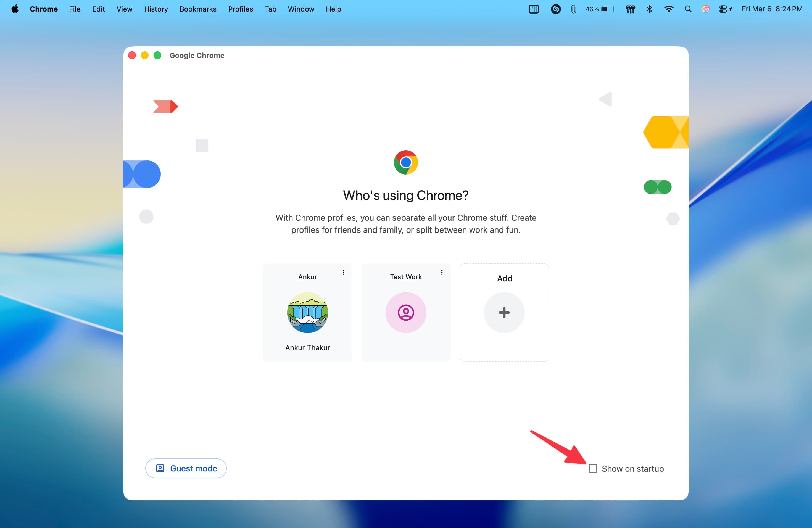Click the Guest mode button
The height and width of the screenshot is (528, 812).
click(186, 468)
